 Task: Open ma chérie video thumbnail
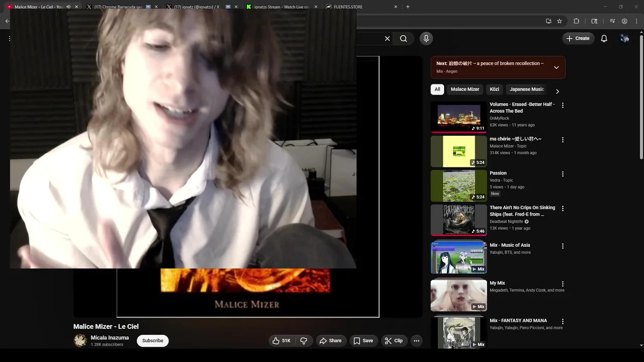[x=459, y=151]
